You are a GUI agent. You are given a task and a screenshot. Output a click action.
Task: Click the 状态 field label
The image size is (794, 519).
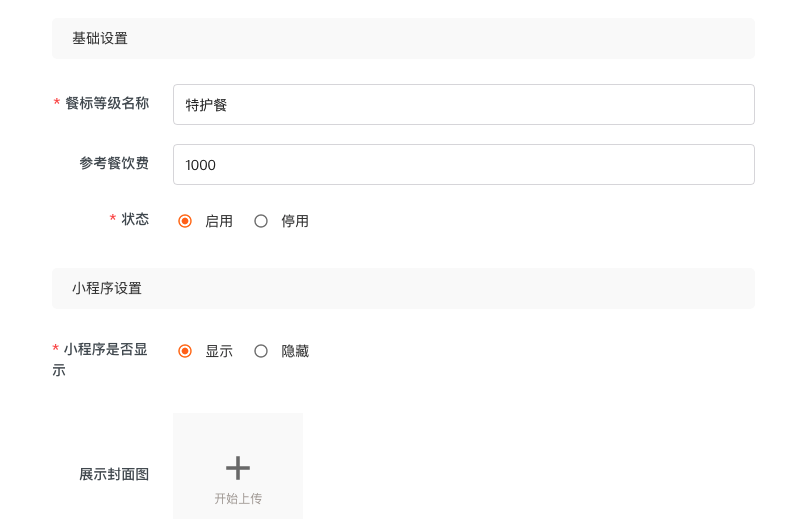[x=135, y=219]
